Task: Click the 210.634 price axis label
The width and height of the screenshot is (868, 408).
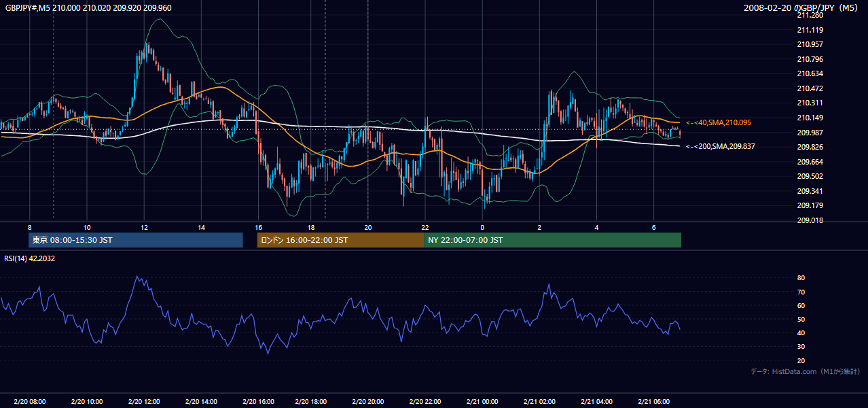Action: coord(810,73)
